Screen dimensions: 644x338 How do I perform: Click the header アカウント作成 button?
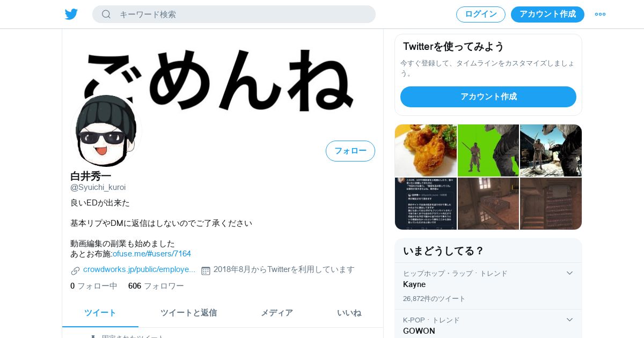coord(547,14)
